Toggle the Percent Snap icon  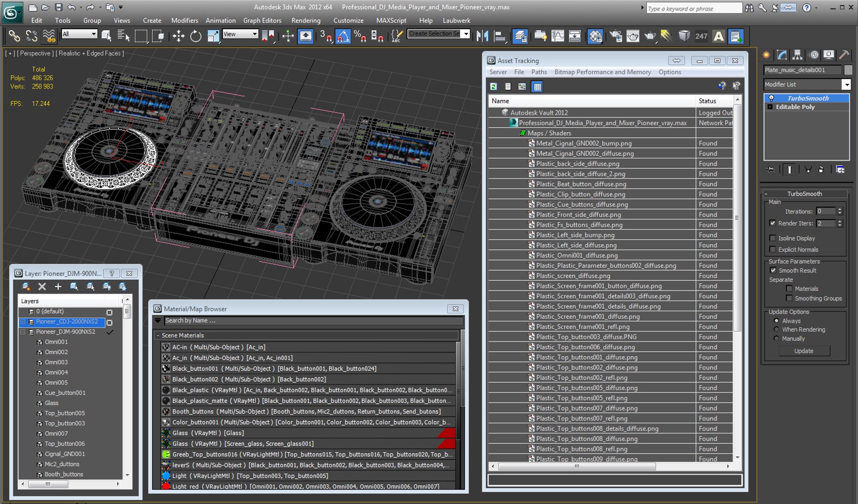pos(360,36)
